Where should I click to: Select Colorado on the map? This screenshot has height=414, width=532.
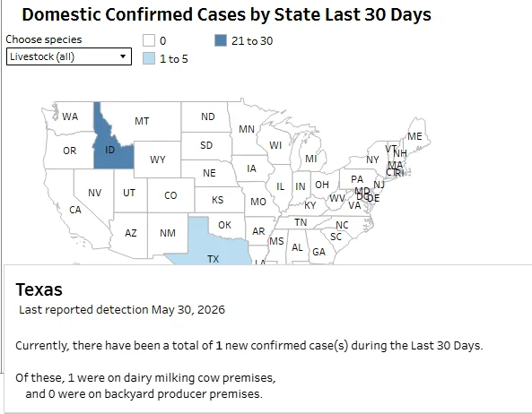[170, 195]
